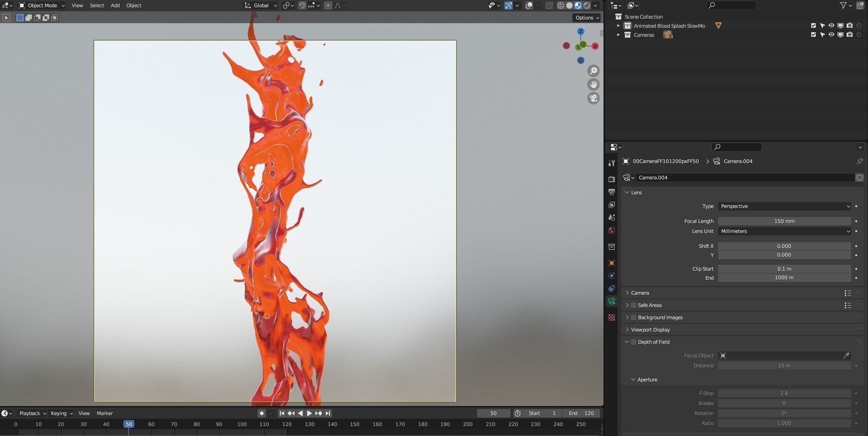
Task: Open the Add menu
Action: 115,5
